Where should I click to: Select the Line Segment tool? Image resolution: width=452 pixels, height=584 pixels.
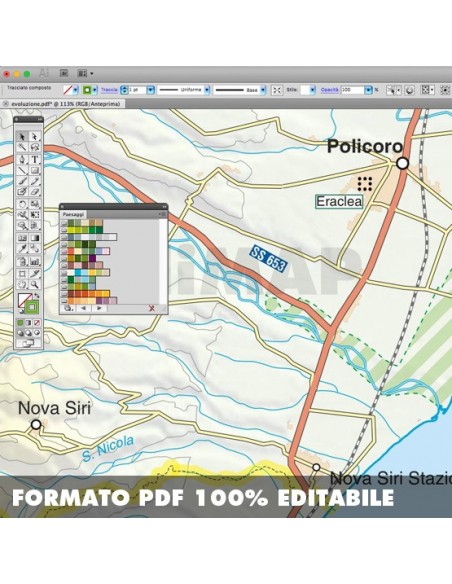coord(22,171)
